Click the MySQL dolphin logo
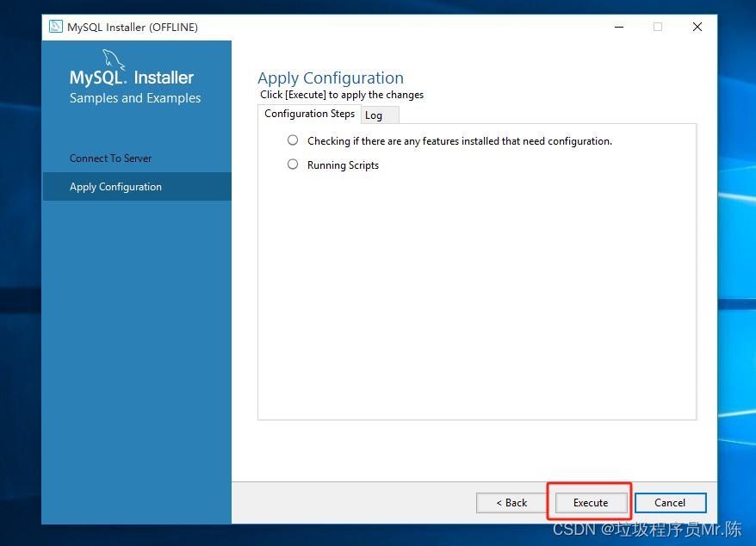The image size is (756, 546). [x=114, y=59]
